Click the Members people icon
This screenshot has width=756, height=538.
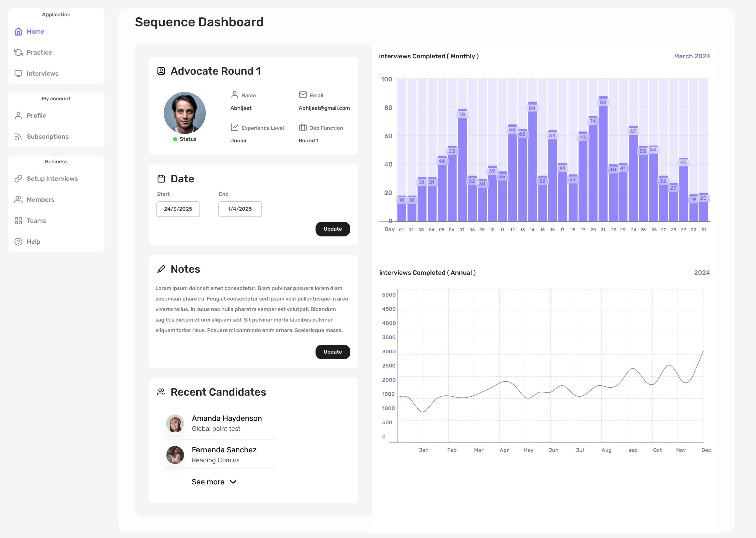[x=18, y=199]
